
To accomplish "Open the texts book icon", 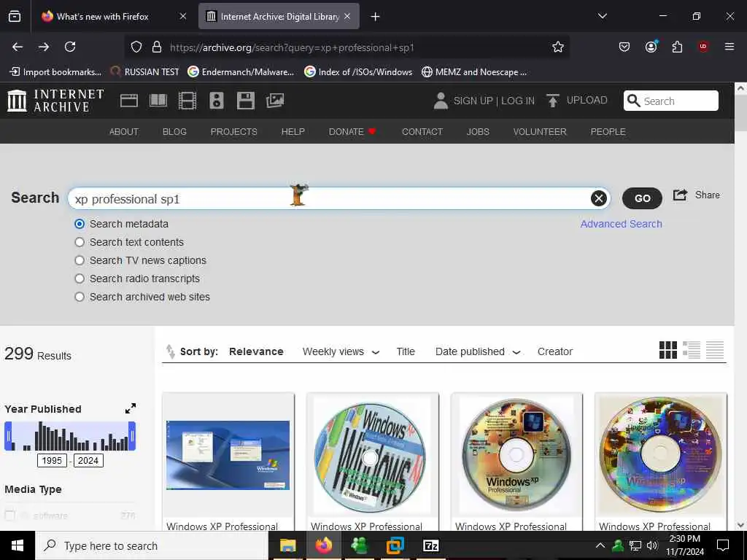I will click(158, 101).
